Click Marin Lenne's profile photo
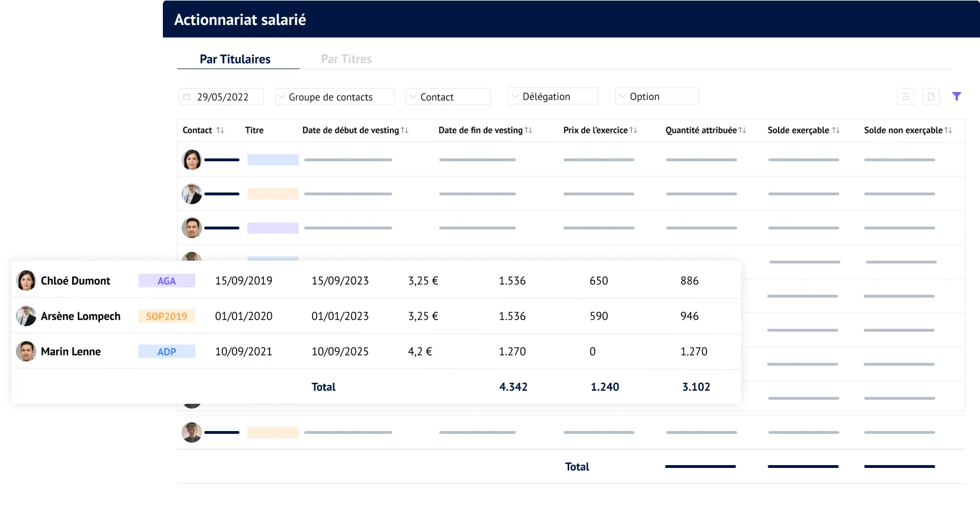The image size is (980, 527). click(25, 352)
